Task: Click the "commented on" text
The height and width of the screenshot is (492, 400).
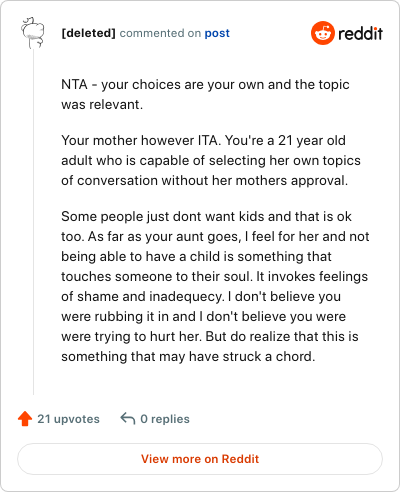Action: [x=160, y=33]
